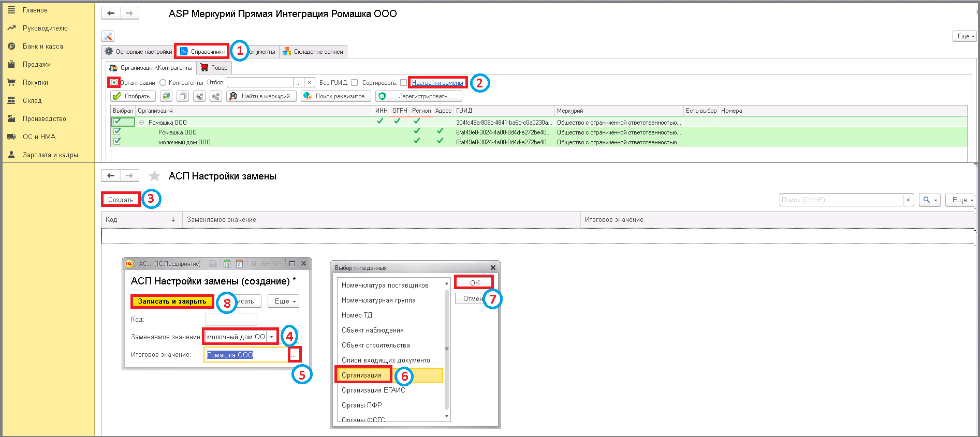Click the ellipsis button of Отбор field

point(298,82)
